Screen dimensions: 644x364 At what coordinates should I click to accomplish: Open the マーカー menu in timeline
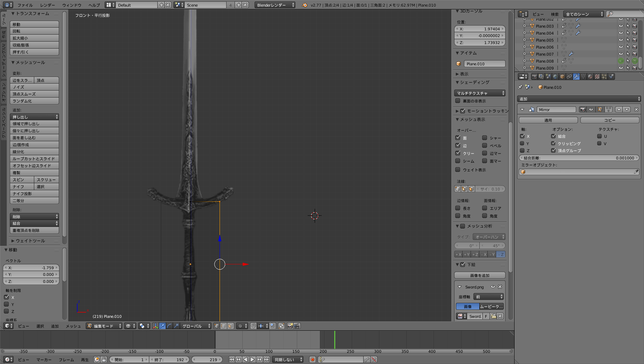coord(44,359)
